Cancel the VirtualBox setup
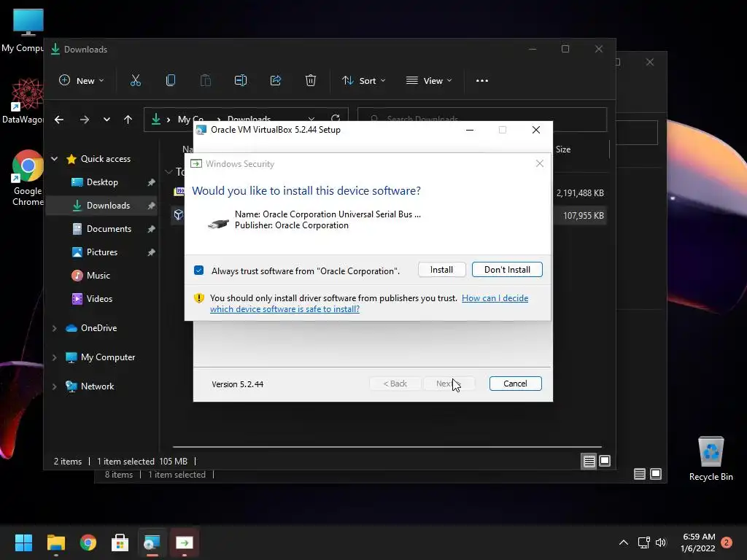Viewport: 747px width, 560px height. click(515, 384)
